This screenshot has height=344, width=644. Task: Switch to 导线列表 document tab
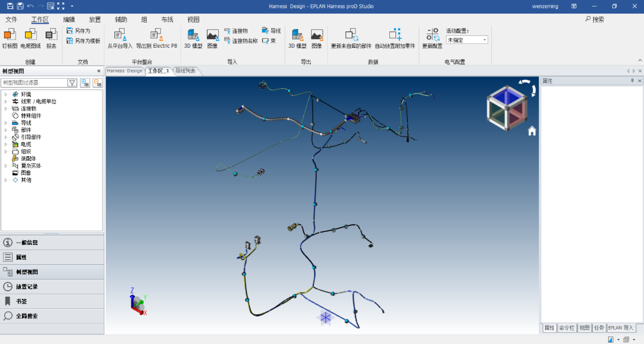pyautogui.click(x=185, y=71)
